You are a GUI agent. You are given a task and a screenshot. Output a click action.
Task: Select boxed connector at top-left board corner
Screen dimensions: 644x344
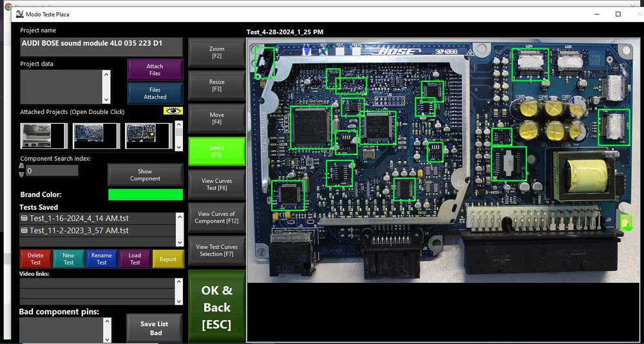[265, 63]
